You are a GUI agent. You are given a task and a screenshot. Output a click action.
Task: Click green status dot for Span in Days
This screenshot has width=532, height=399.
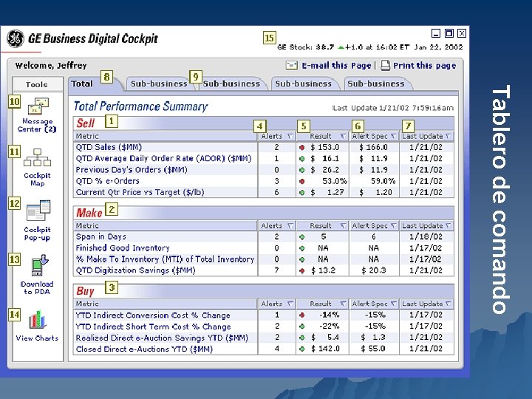point(302,237)
